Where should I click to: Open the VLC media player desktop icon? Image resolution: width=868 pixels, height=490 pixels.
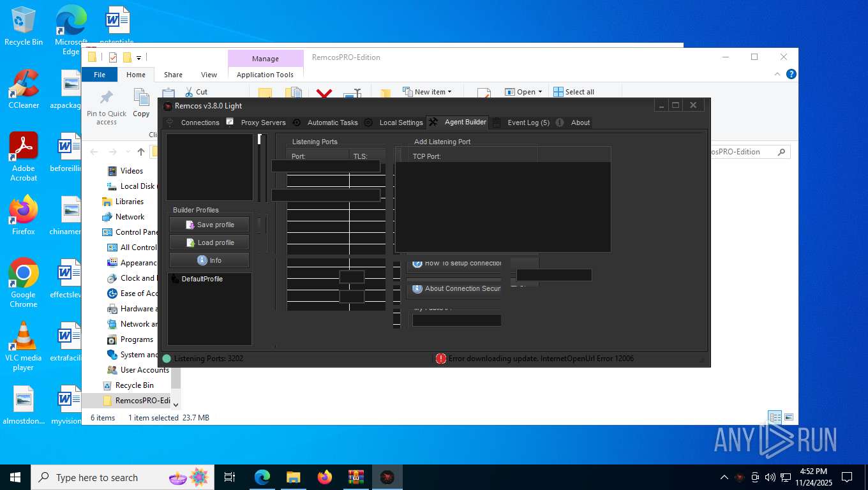point(24,346)
